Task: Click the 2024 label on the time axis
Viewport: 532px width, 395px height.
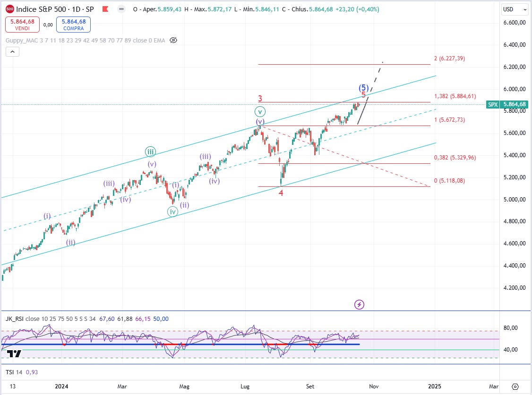Action: click(61, 386)
